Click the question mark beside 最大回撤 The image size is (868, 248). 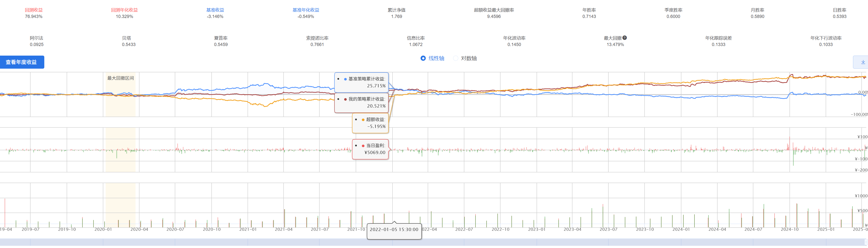point(624,38)
